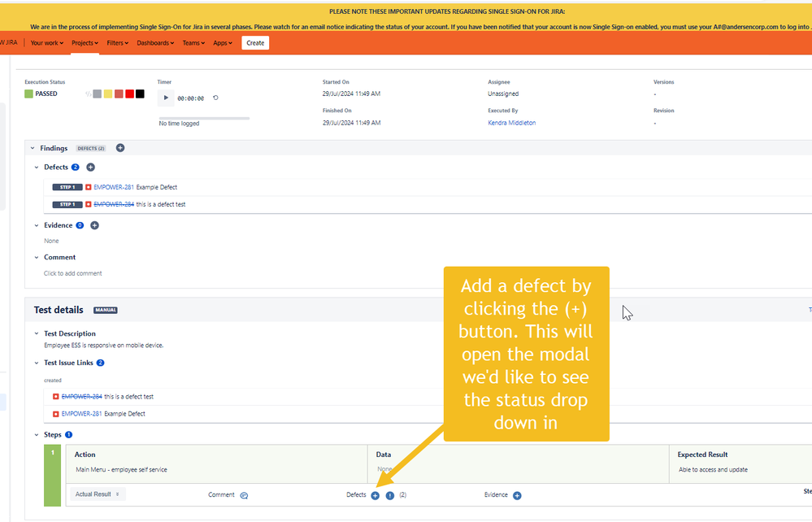Open EMPOWER-281 link in Findings defects
The image size is (812, 522).
[x=114, y=188]
